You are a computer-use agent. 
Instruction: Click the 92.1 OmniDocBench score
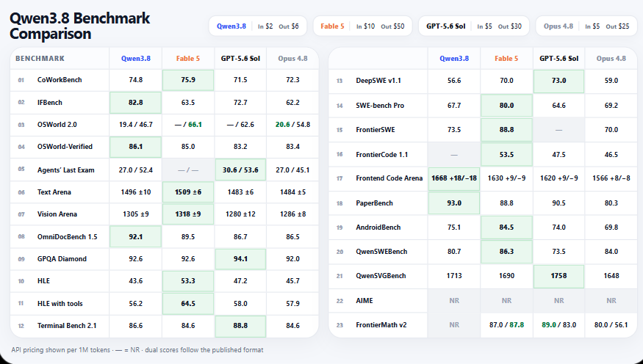tap(136, 236)
